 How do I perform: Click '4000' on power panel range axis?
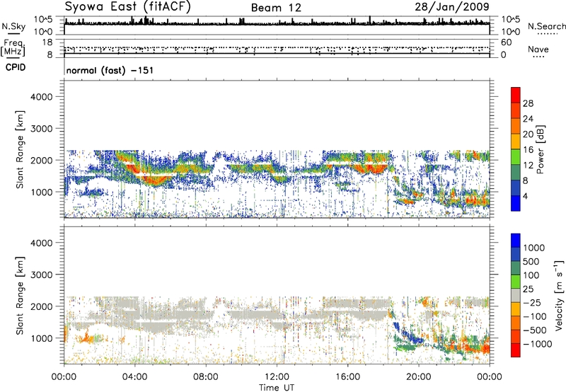(41, 97)
